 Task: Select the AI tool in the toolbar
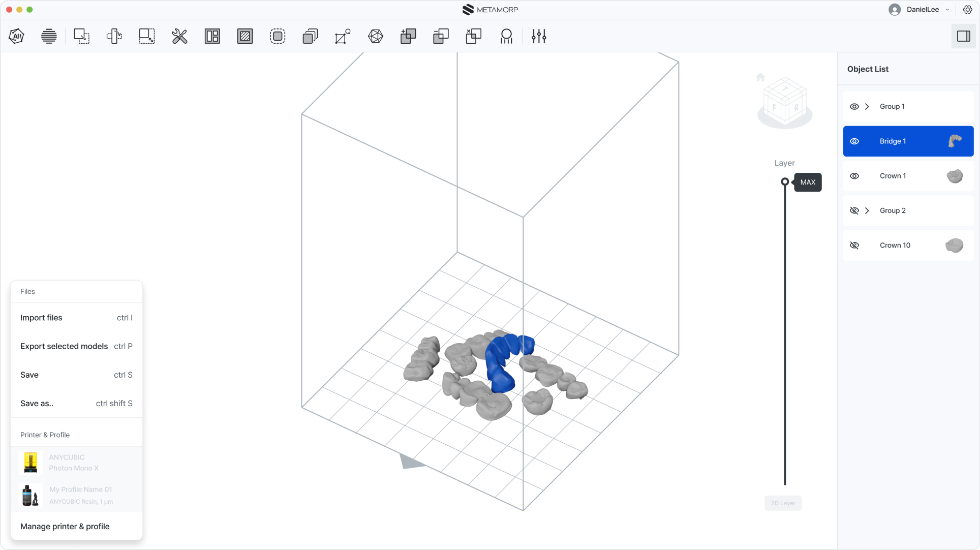[16, 36]
